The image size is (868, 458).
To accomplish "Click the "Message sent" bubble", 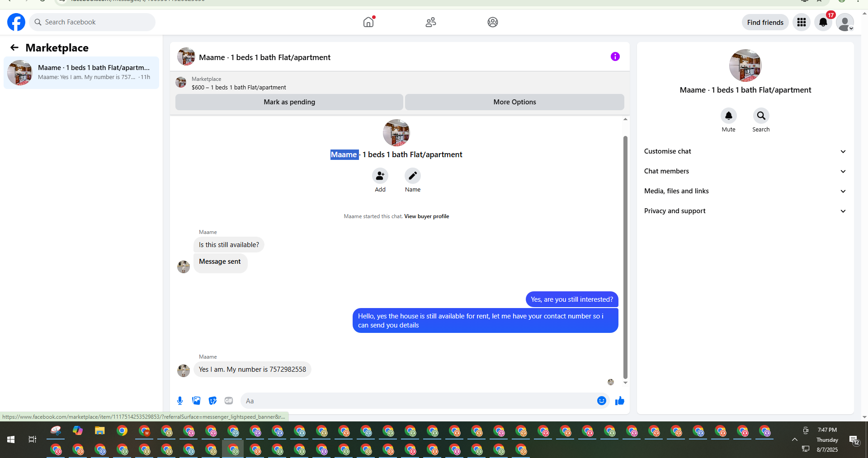I will pyautogui.click(x=220, y=263).
